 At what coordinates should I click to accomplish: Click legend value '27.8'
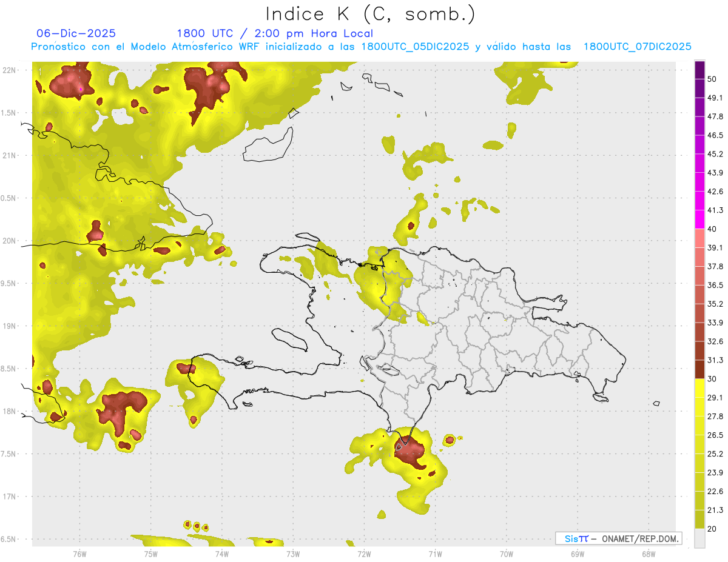715,416
